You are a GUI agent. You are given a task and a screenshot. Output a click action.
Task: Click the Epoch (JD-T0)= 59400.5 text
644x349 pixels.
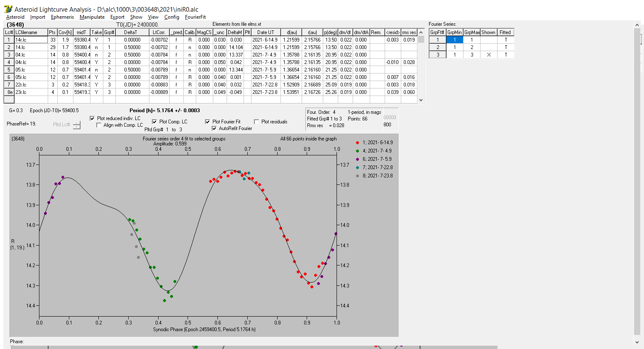tap(54, 111)
